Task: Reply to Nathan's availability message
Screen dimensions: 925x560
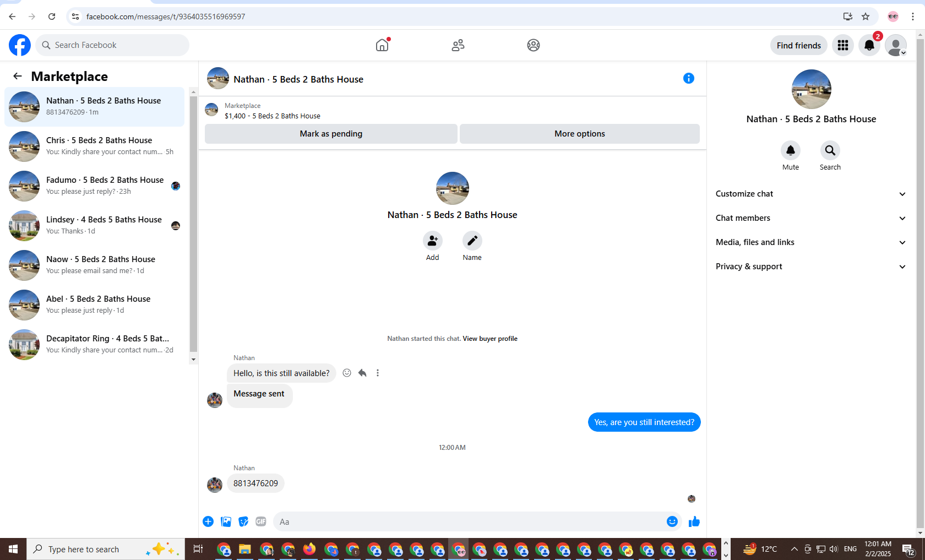Action: coord(362,373)
